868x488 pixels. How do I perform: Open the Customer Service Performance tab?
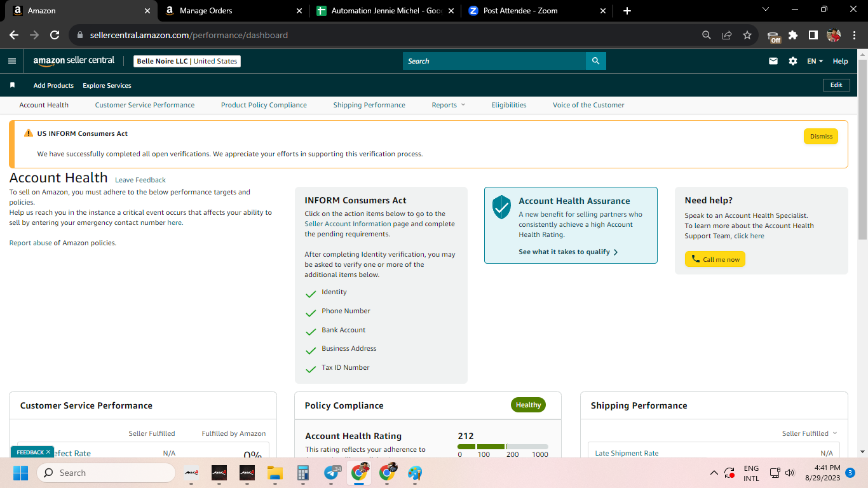145,105
